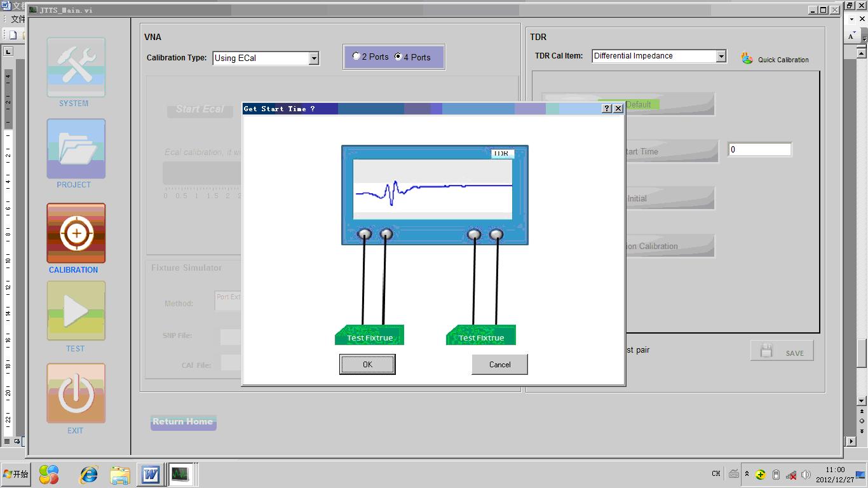Click Cancel in Get Start Time dialog
Screen dimensions: 868x488
499,365
